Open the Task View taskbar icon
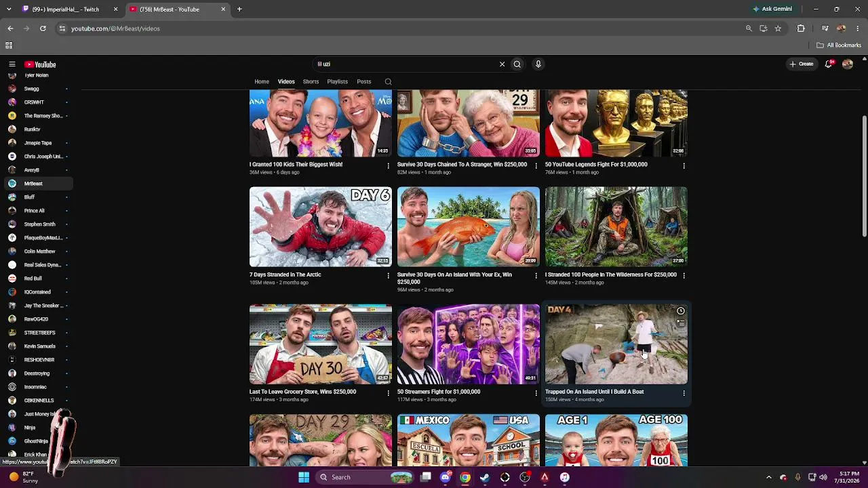The height and width of the screenshot is (488, 868). tap(425, 477)
